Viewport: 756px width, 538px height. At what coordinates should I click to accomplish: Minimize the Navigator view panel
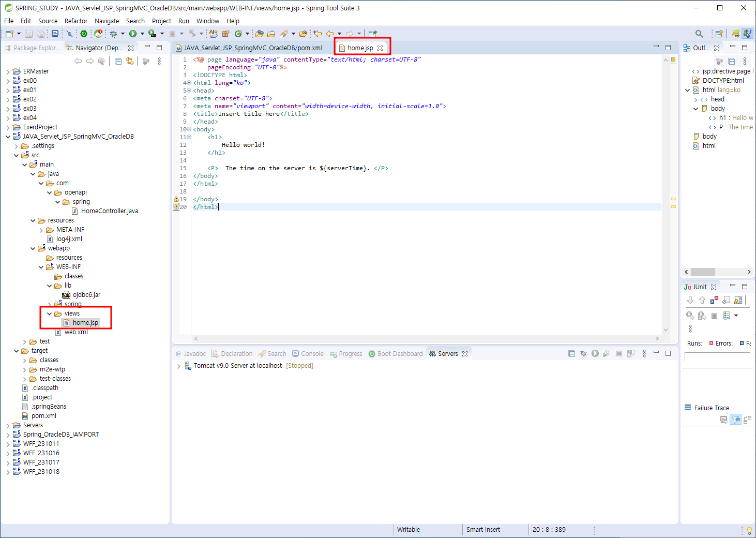click(147, 47)
